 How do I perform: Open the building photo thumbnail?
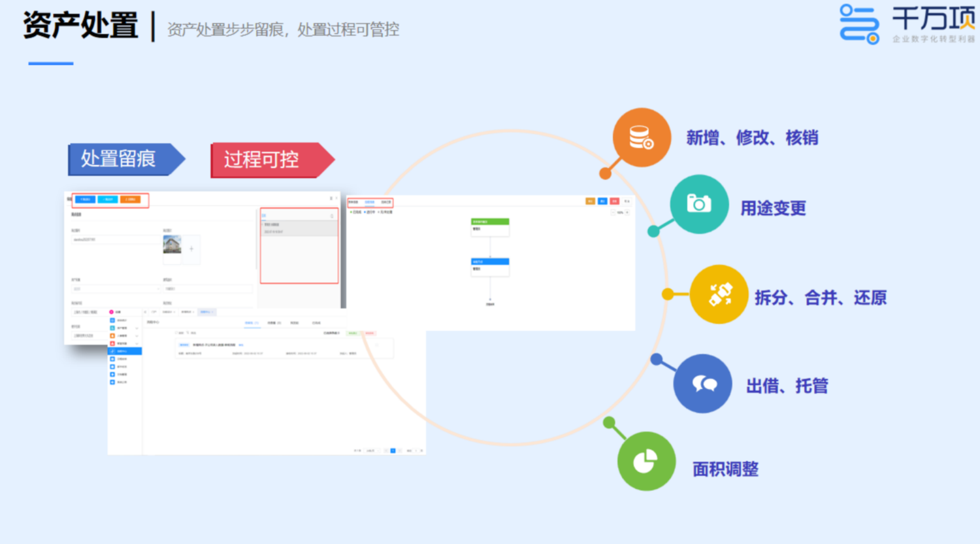(x=172, y=245)
